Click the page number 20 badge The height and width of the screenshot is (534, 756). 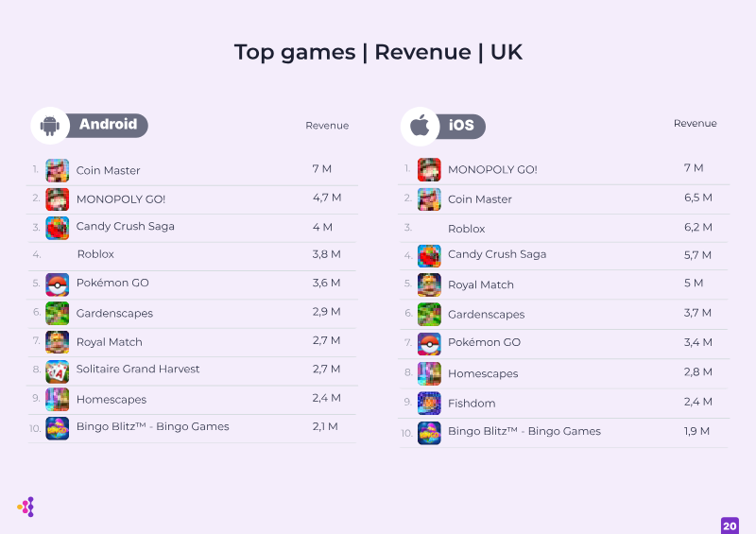(x=730, y=525)
